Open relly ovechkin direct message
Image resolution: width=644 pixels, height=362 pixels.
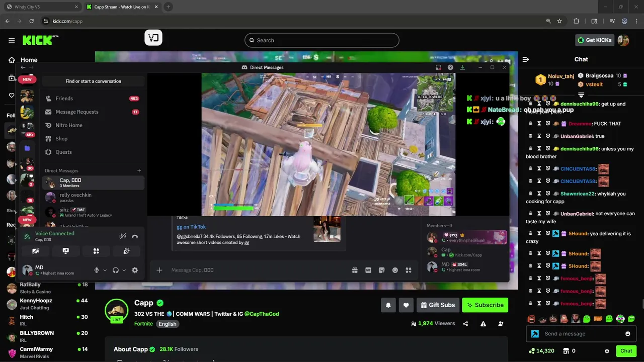point(93,197)
